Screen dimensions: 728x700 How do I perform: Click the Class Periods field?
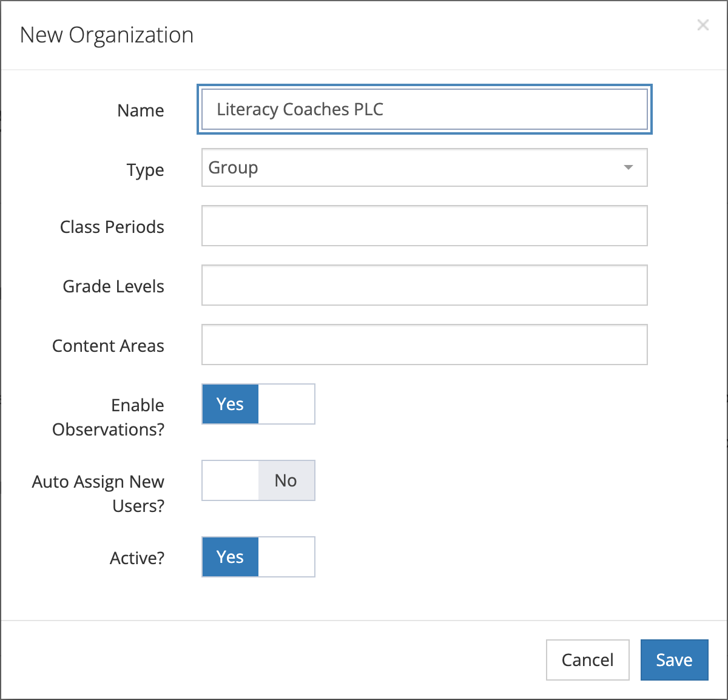425,226
